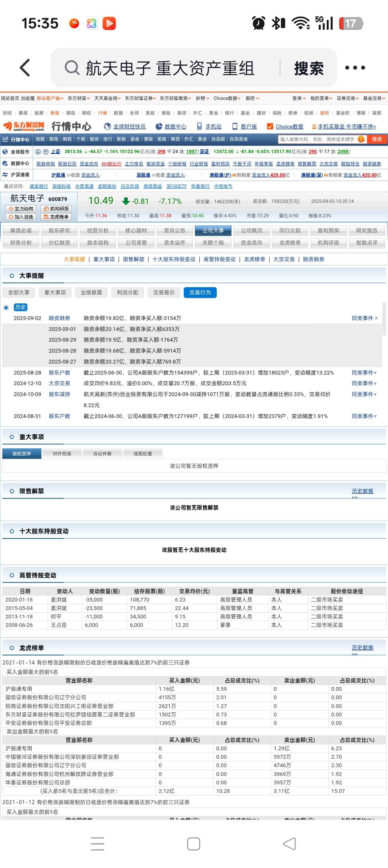Click 行情中心 chart icon in blue bar
The height and width of the screenshot is (868, 388).
point(5,139)
